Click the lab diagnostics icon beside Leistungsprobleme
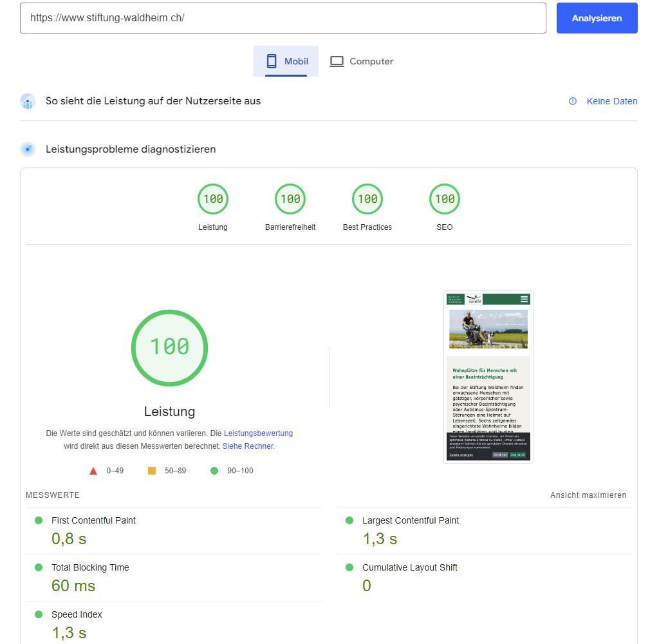The image size is (659, 644). (x=28, y=149)
